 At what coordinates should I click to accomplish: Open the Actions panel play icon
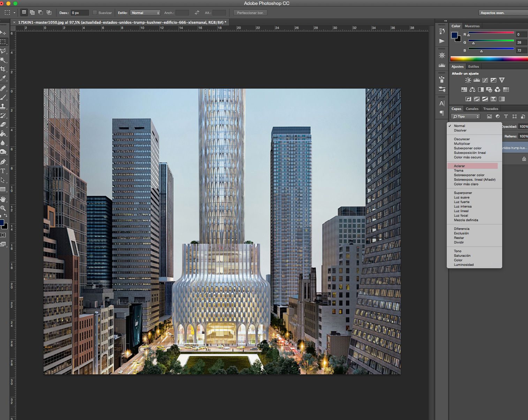pyautogui.click(x=442, y=41)
